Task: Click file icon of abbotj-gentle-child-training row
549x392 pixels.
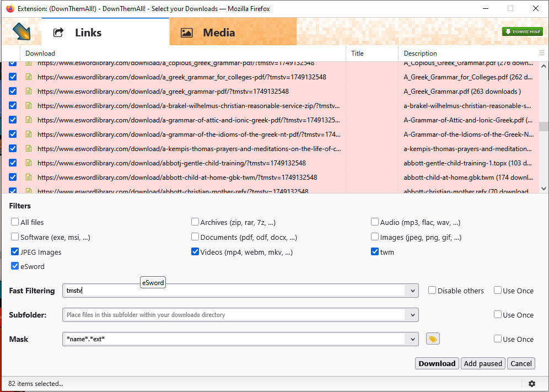Action: pyautogui.click(x=29, y=163)
